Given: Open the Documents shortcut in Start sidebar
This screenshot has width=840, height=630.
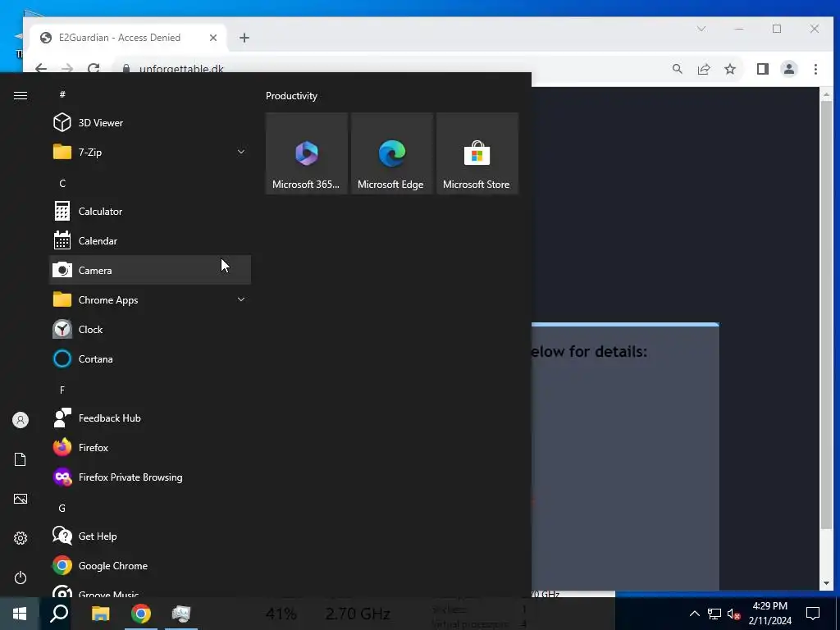Looking at the screenshot, I should click(21, 459).
